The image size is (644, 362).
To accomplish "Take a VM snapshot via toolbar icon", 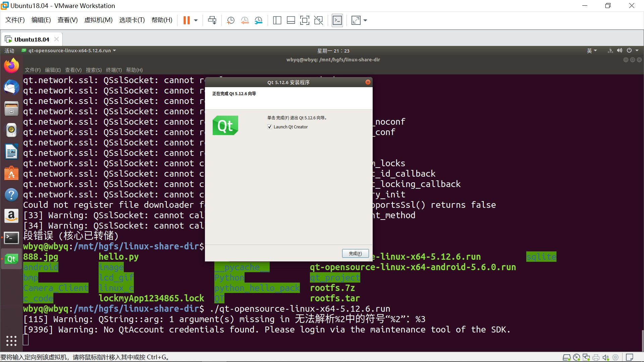I will [x=230, y=20].
